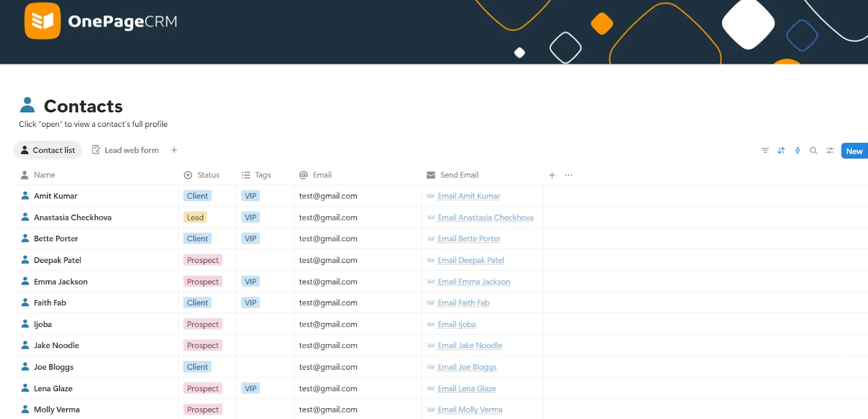The image size is (868, 419).
Task: Open the Tags column header menu
Action: click(256, 175)
